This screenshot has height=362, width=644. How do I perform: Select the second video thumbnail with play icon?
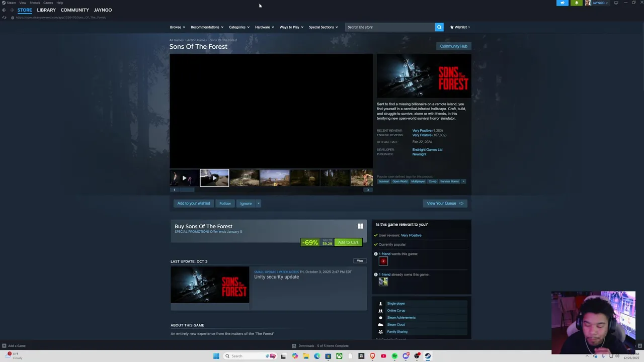(214, 178)
